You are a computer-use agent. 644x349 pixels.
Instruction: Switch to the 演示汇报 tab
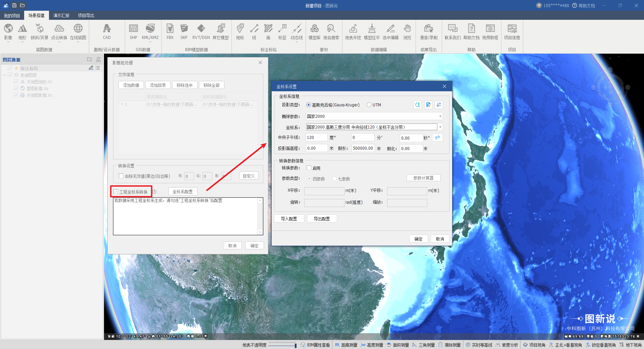[x=61, y=15]
